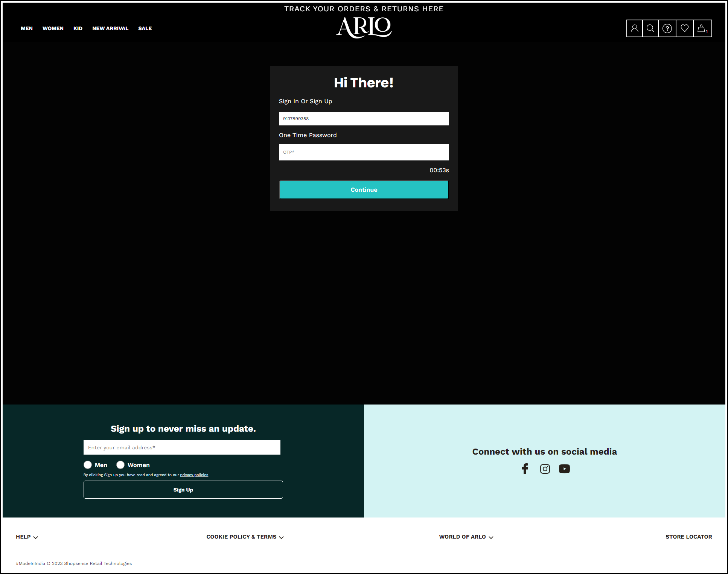Open the Instagram social icon

[545, 469]
